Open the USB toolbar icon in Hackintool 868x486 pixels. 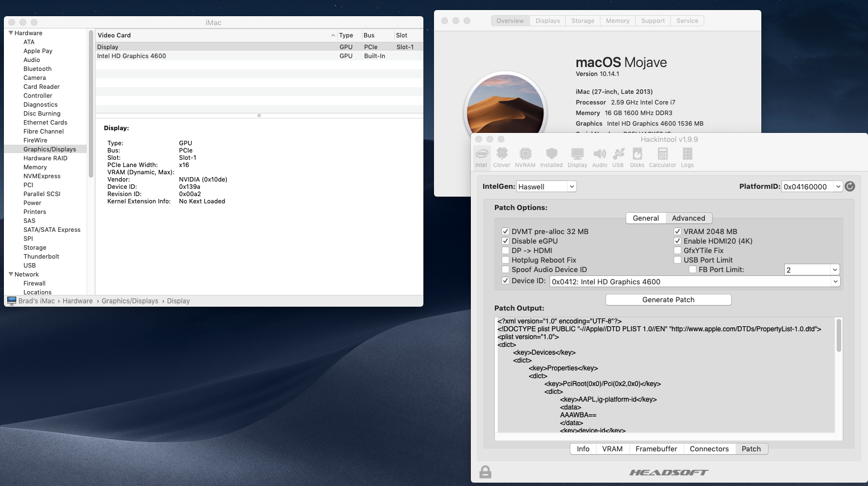pos(618,158)
